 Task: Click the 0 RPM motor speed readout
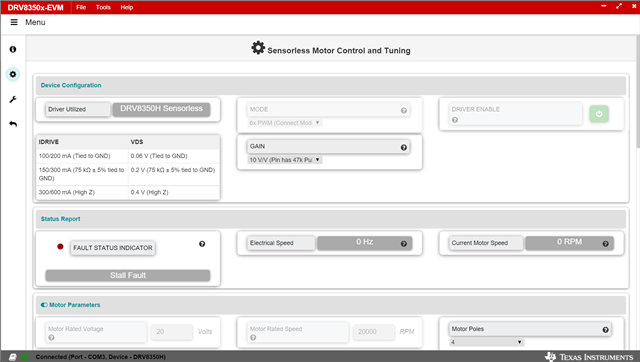(569, 242)
